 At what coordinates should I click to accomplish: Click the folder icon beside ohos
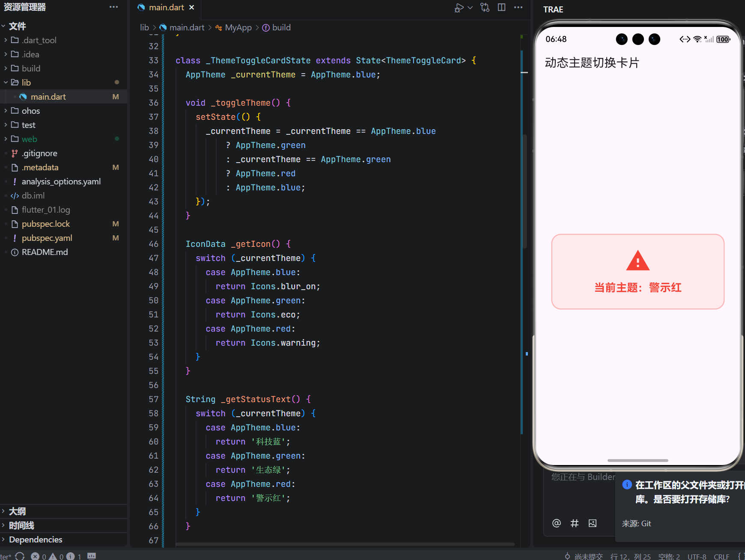click(15, 111)
